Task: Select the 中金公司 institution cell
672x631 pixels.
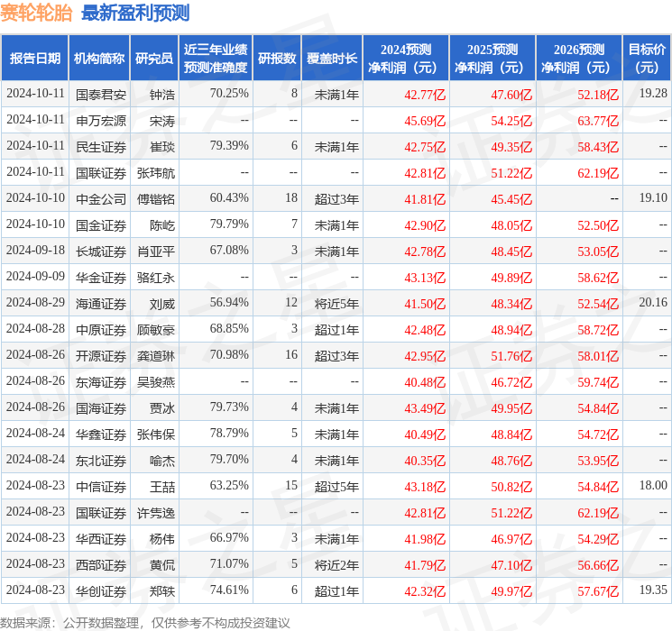Action: tap(101, 199)
